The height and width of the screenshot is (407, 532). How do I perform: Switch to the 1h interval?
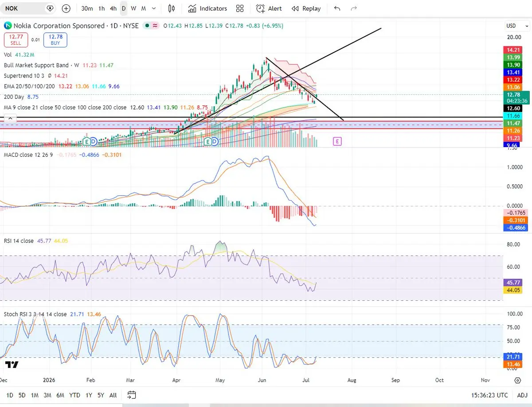click(x=102, y=8)
